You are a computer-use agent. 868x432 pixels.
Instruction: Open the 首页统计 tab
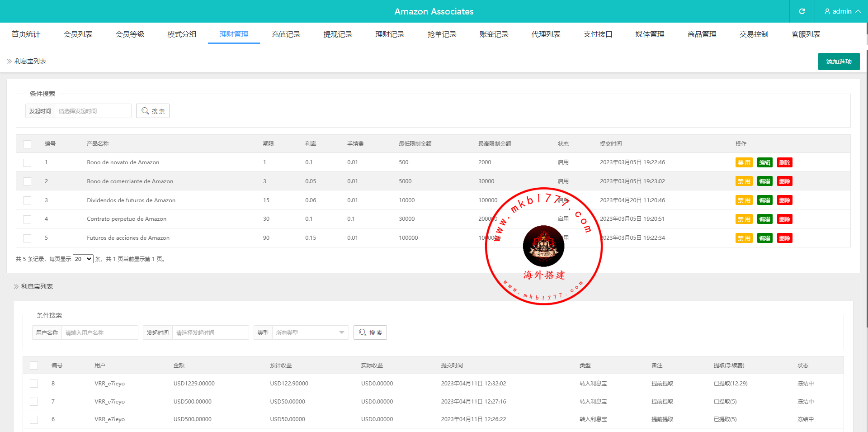tap(26, 34)
